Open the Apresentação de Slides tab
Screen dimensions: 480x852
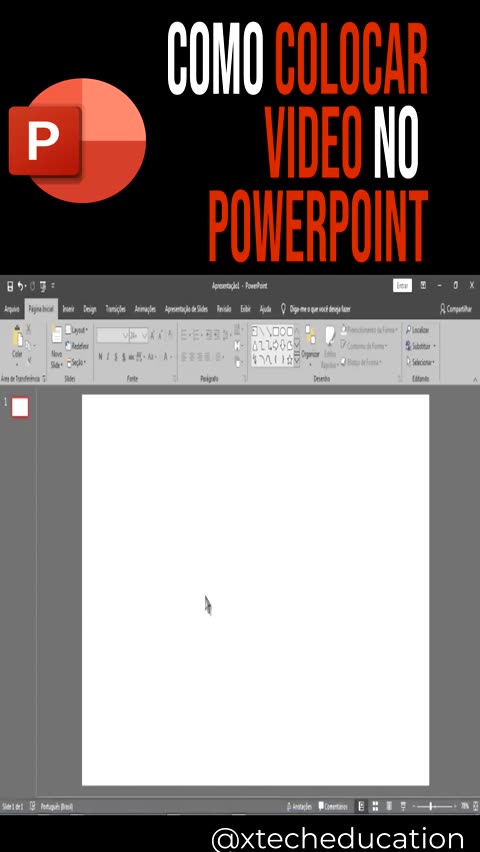click(186, 309)
